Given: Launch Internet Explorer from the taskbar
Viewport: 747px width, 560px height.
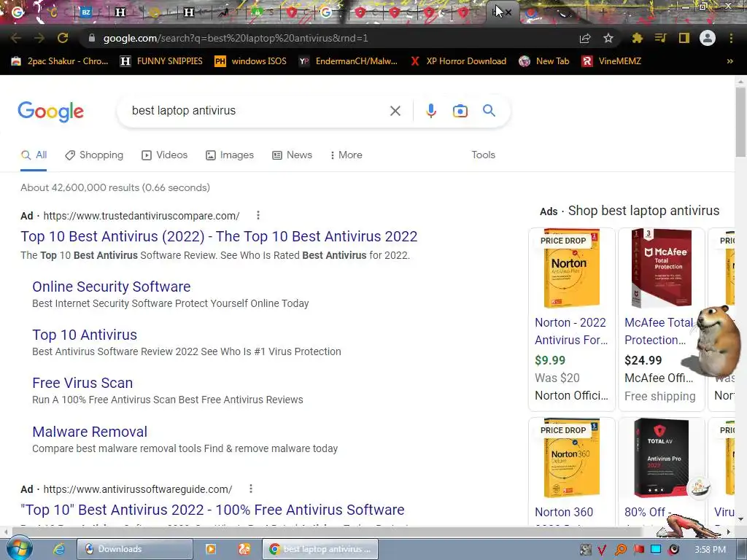Looking at the screenshot, I should point(59,549).
